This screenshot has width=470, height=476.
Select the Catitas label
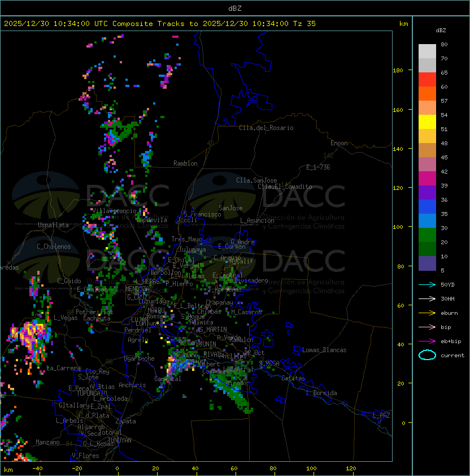pyautogui.click(x=293, y=378)
